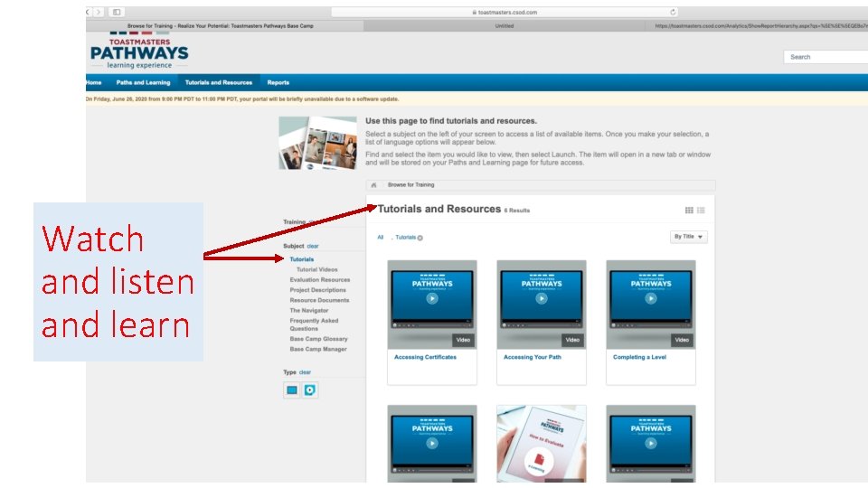
Task: Open Completing a Level video thumbnail
Action: click(x=651, y=305)
